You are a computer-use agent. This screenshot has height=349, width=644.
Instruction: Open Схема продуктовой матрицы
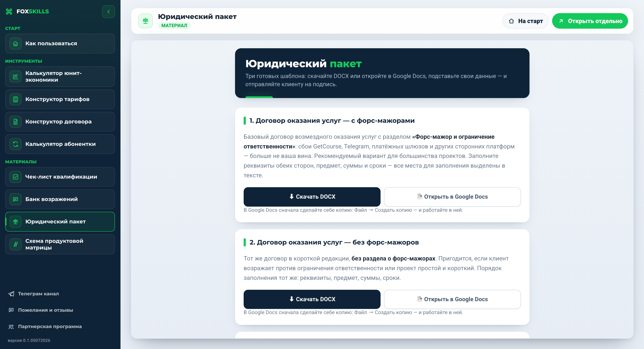[x=60, y=244]
